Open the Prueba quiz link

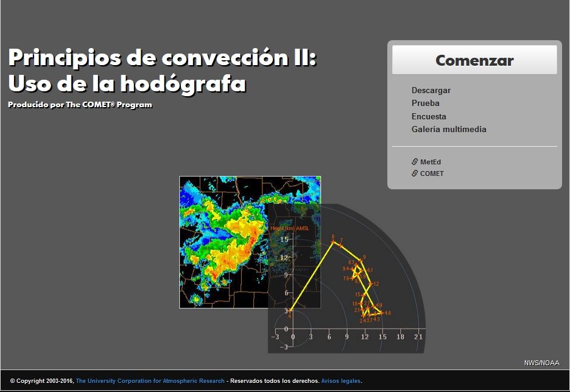point(425,103)
